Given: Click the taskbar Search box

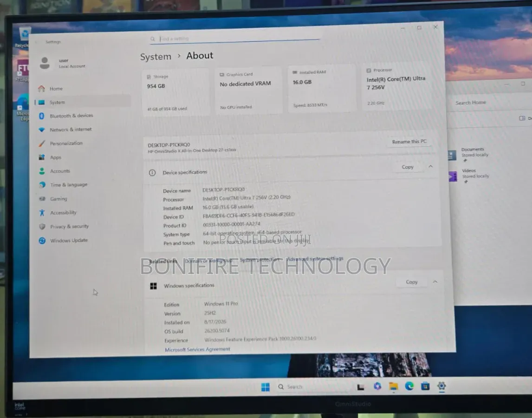Looking at the screenshot, I should [311, 387].
